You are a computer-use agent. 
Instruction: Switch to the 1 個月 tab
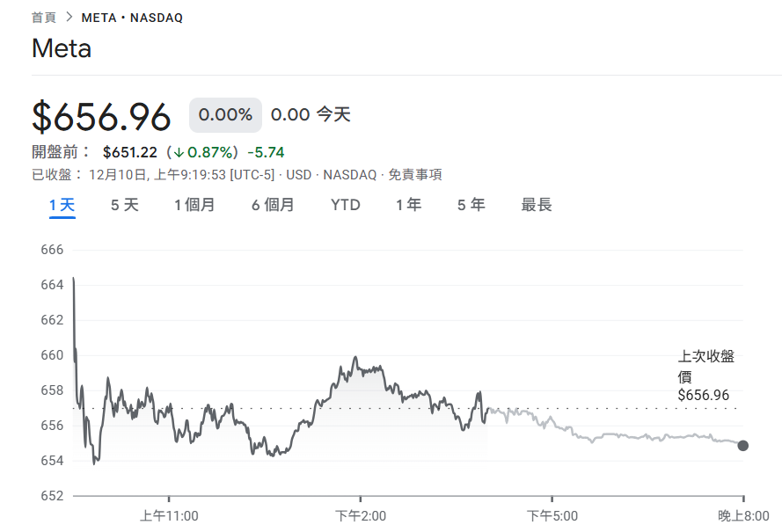(194, 204)
